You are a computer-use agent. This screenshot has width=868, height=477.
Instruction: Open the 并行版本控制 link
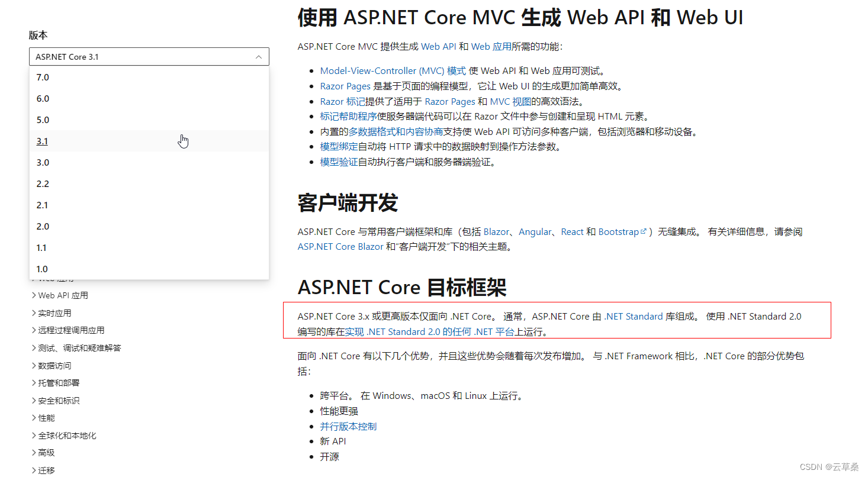348,427
